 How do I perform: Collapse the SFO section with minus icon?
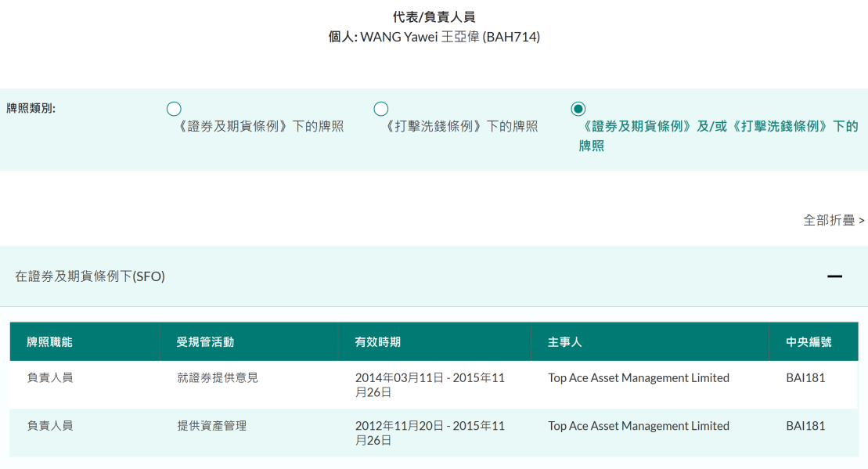point(835,276)
